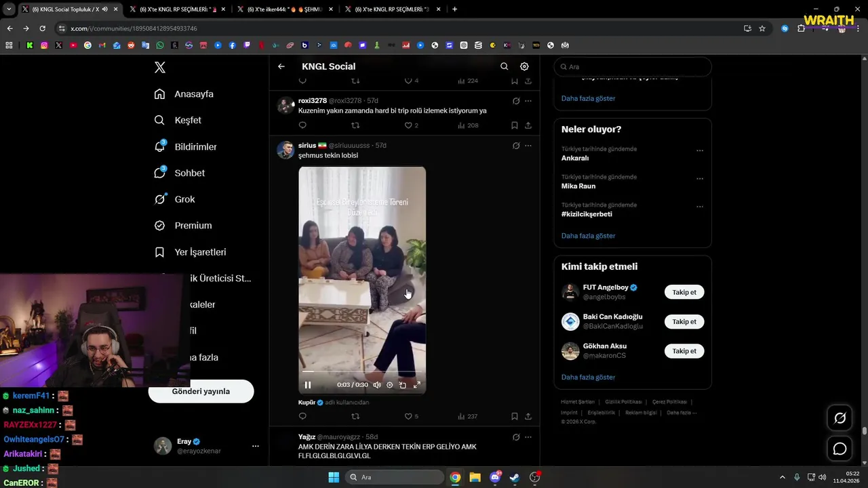Open video playback settings gear
The height and width of the screenshot is (488, 868).
tap(389, 385)
